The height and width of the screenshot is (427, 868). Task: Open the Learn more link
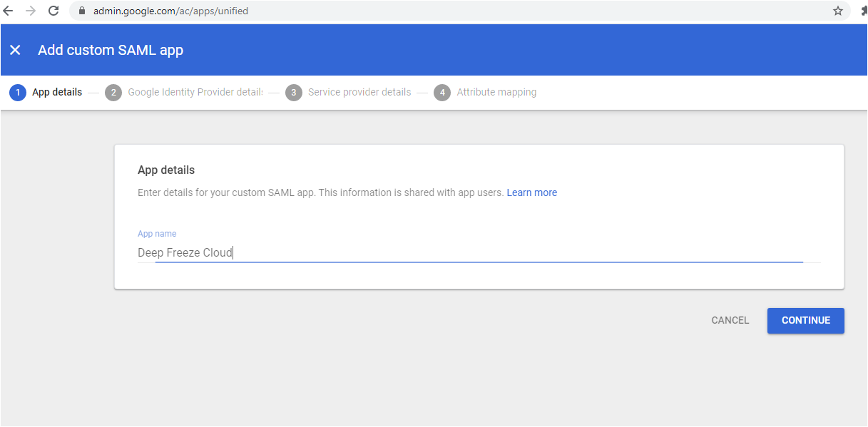(532, 192)
